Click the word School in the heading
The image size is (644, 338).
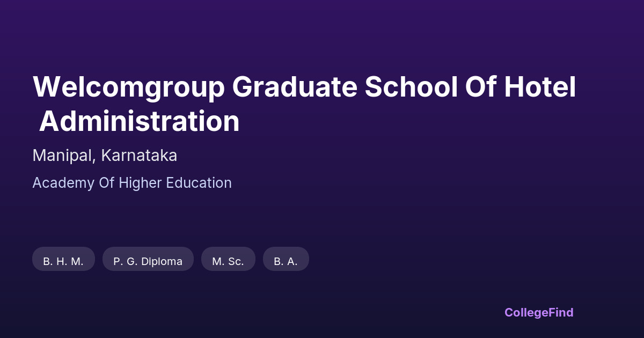coord(407,87)
